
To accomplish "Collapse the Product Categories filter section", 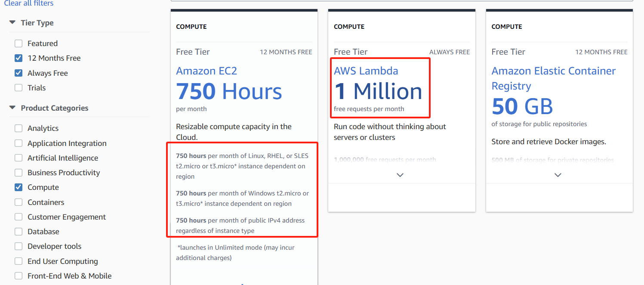I will tap(12, 108).
